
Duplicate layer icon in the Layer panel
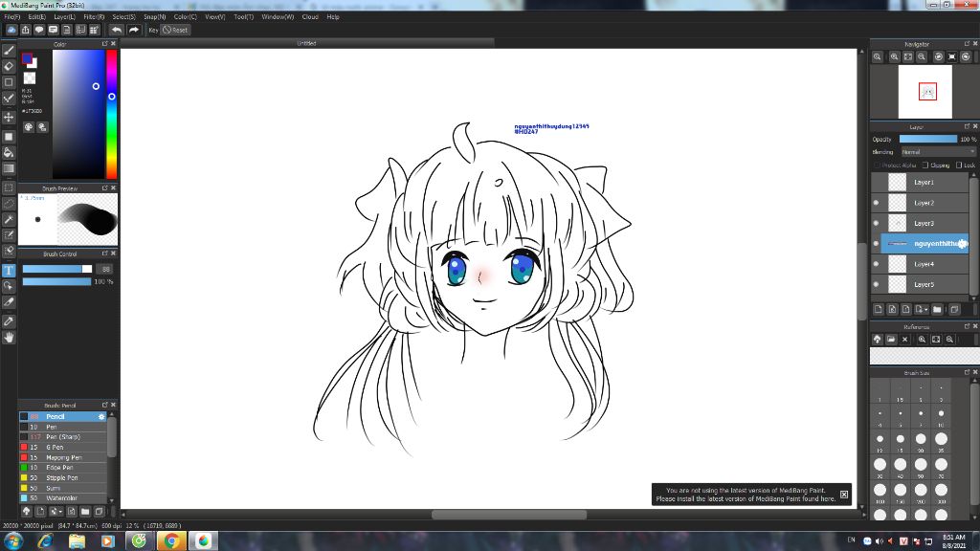[x=954, y=309]
